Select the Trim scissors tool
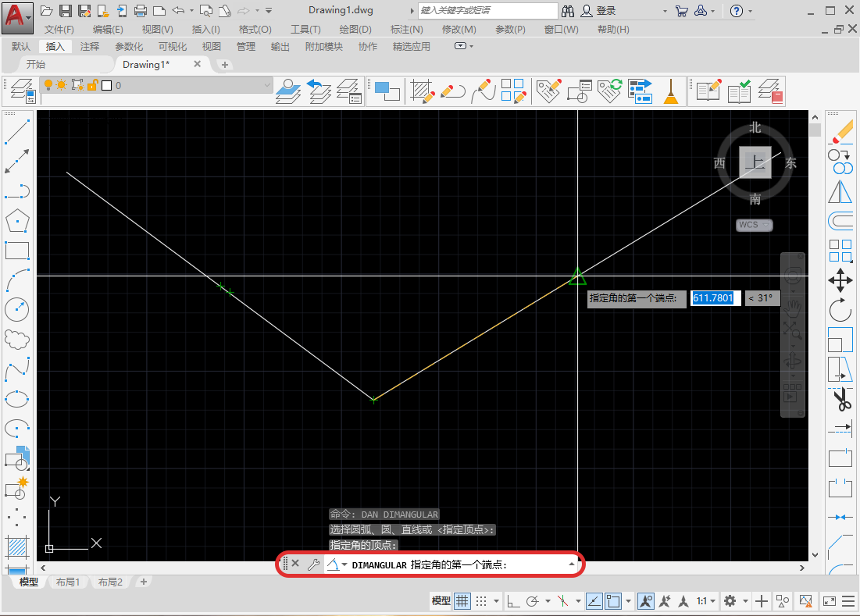The height and width of the screenshot is (616, 860). (840, 400)
